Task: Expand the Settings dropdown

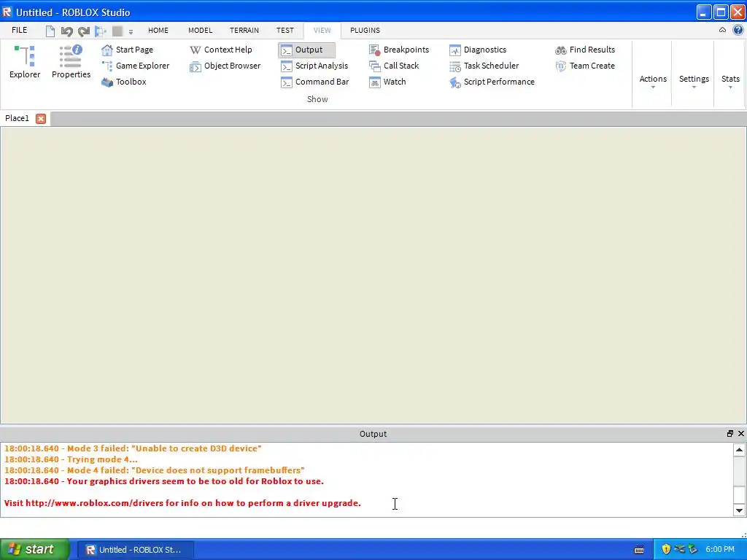Action: coord(694,80)
